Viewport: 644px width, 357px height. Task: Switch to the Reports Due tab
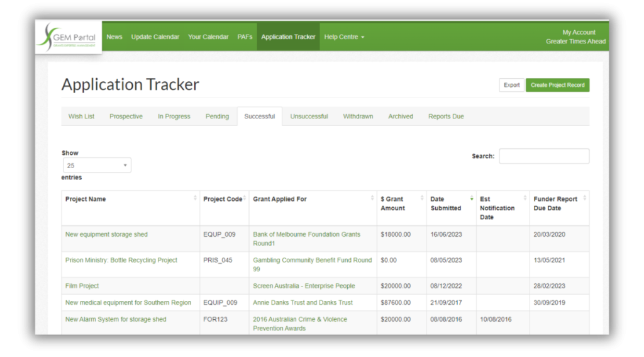click(x=446, y=116)
